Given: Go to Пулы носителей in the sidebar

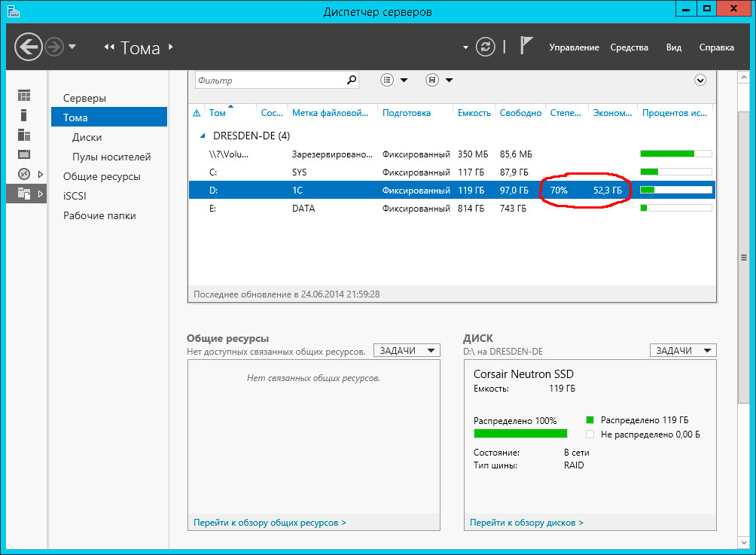Looking at the screenshot, I should point(111,157).
